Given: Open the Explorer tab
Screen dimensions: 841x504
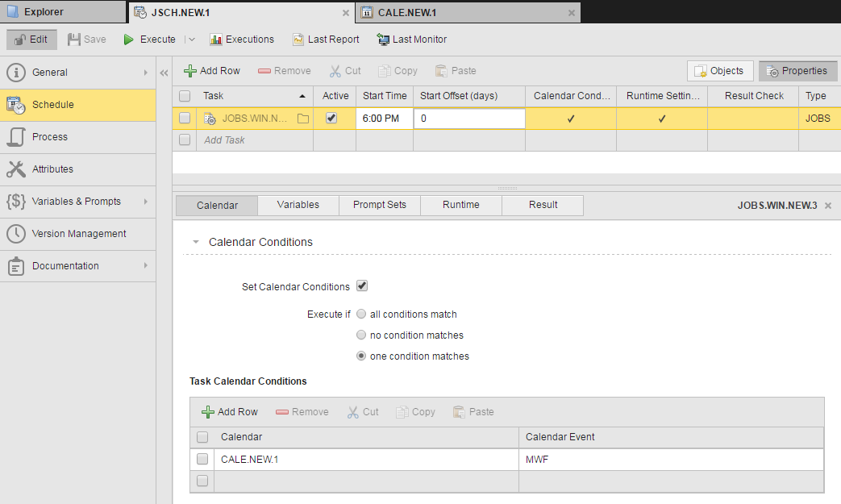Looking at the screenshot, I should (x=63, y=12).
